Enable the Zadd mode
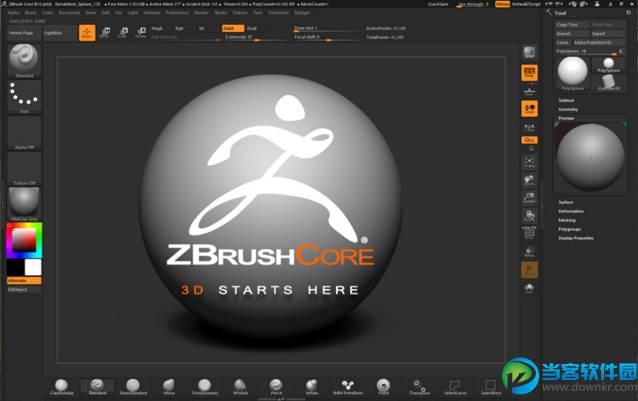The image size is (638, 401). click(x=233, y=28)
